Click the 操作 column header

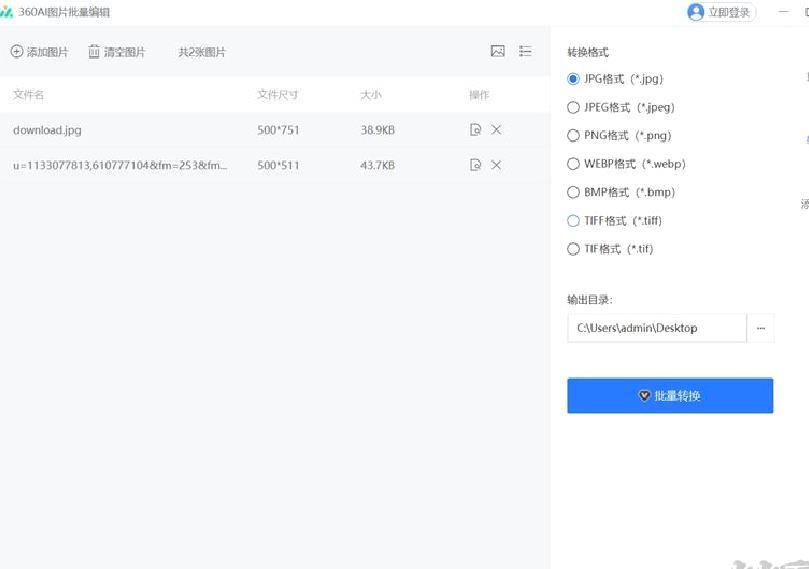coord(479,94)
